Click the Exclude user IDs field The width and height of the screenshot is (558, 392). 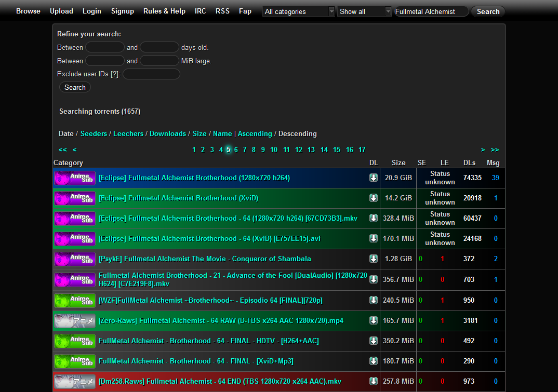(151, 74)
